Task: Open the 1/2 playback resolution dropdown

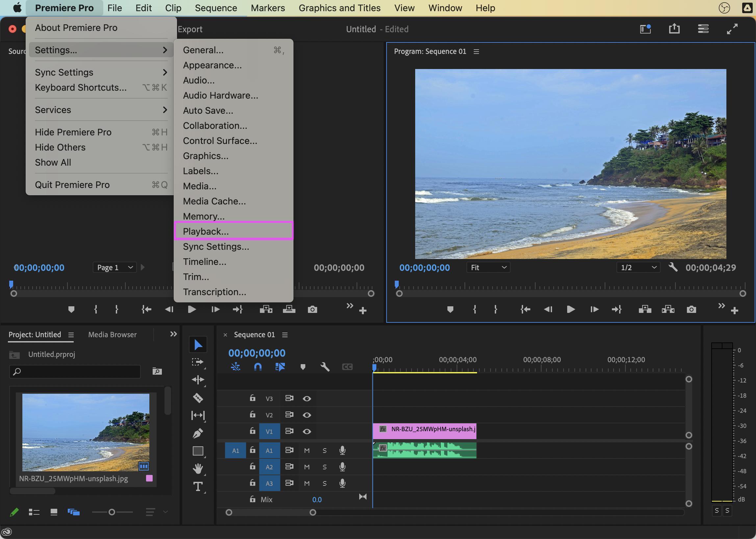Action: tap(638, 268)
